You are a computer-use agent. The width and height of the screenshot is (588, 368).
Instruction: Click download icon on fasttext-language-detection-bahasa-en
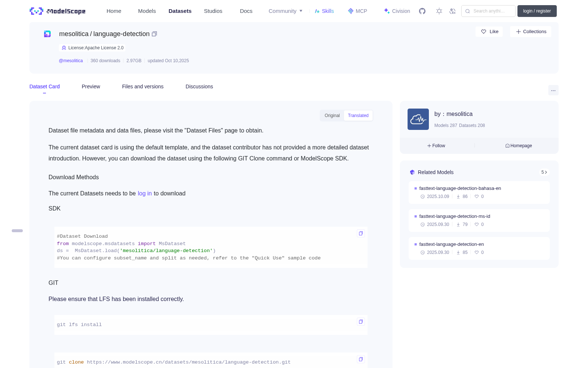458,197
